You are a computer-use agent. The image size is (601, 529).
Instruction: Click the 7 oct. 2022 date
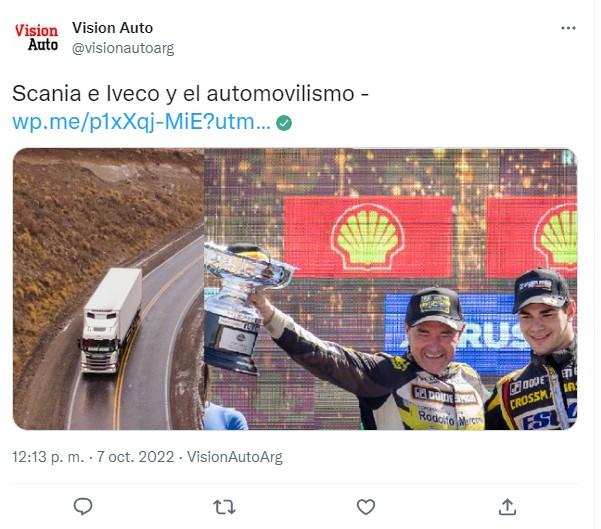point(135,457)
